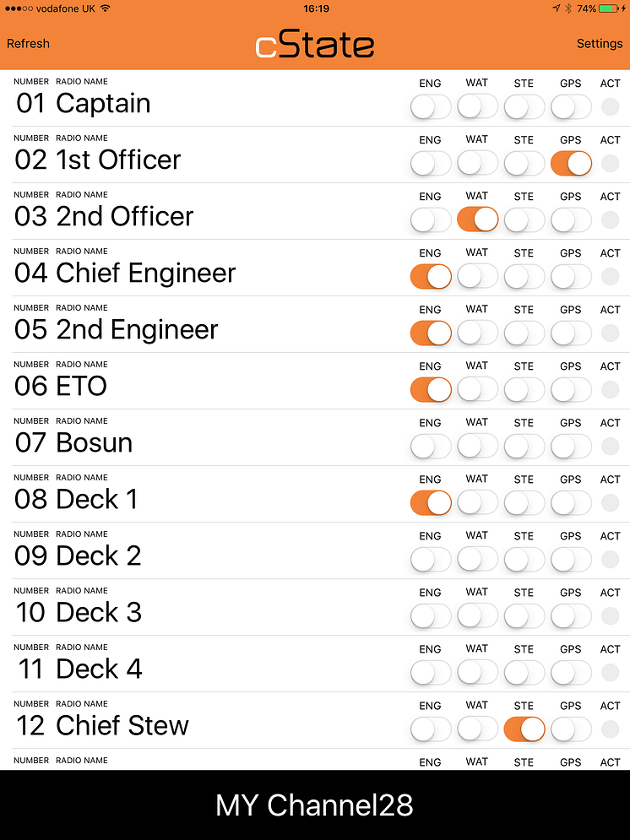
Task: Disable STE switch for Chief Stew
Action: pos(524,729)
